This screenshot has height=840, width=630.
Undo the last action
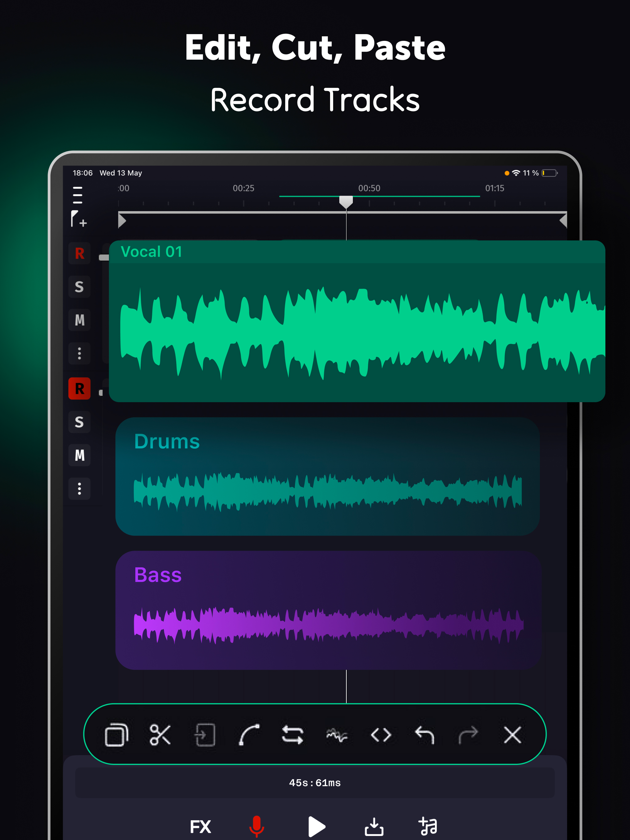(425, 735)
